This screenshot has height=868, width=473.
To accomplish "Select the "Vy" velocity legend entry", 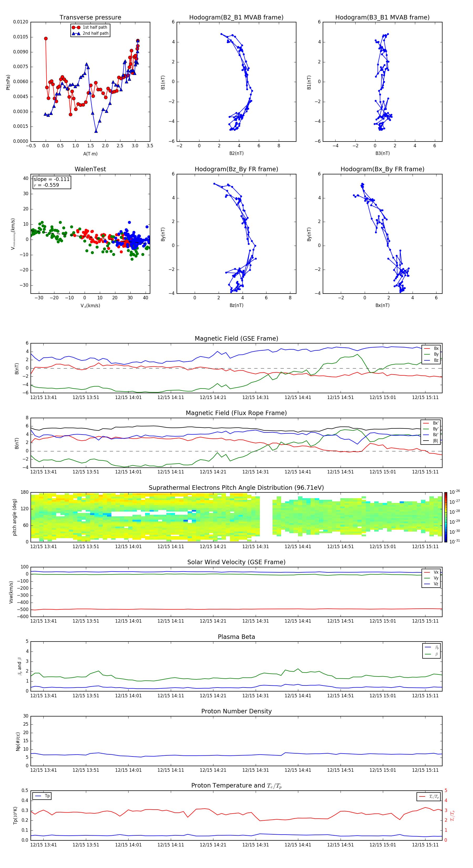I will 431,578.
